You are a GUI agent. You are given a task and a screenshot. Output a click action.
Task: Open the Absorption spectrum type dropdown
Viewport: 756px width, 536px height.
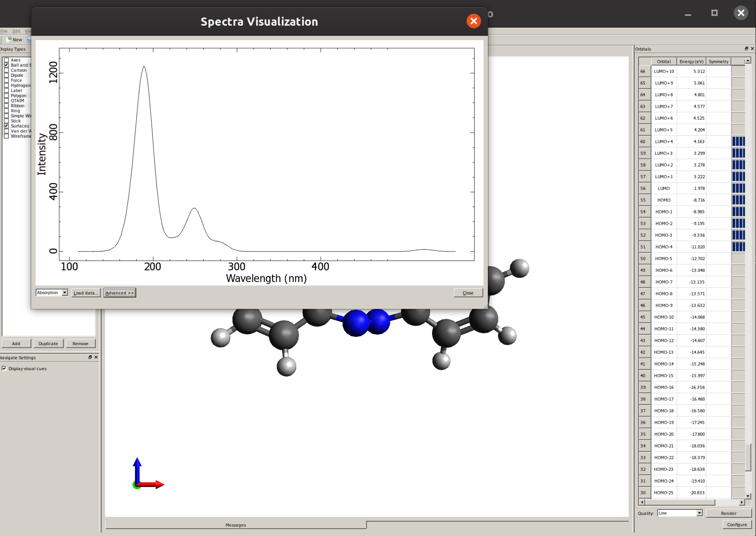[52, 293]
